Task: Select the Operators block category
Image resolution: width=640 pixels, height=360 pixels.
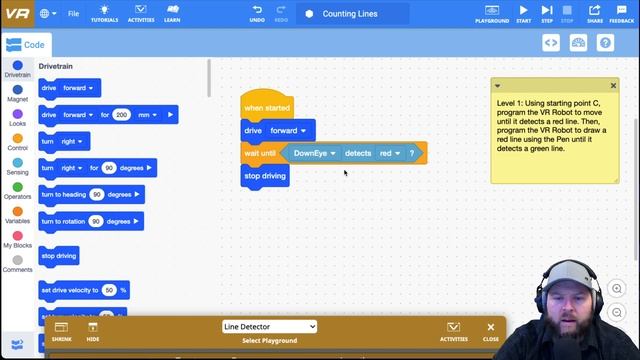Action: pos(18,191)
